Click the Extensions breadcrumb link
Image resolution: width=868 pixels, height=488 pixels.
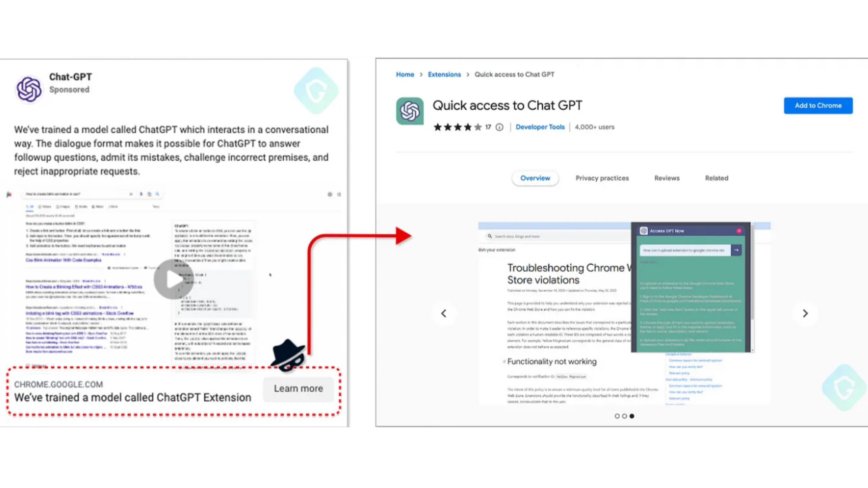tap(444, 74)
